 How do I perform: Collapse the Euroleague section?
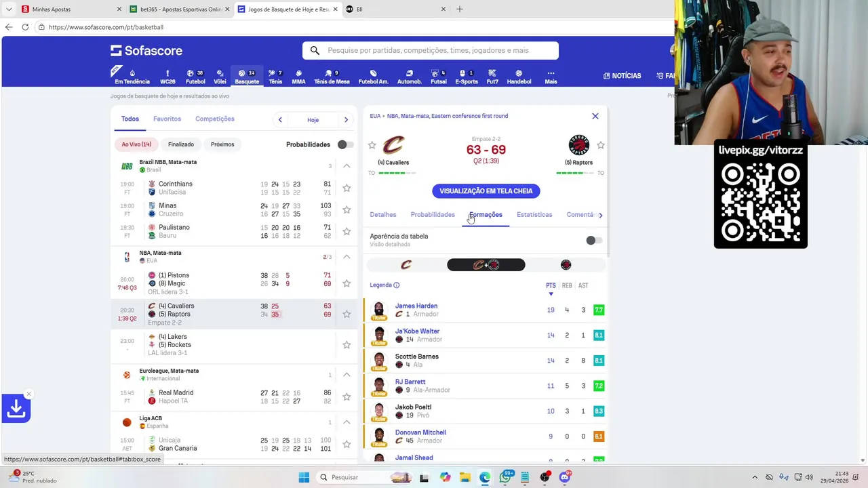pos(347,375)
